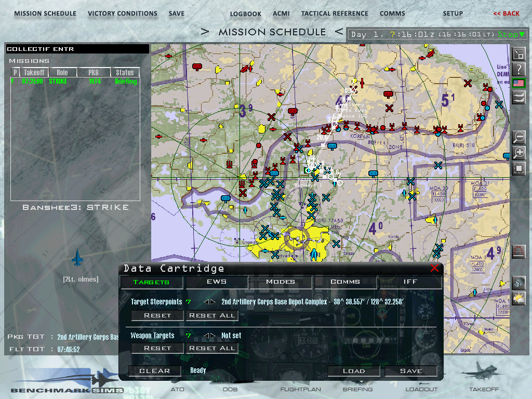This screenshot has height=399, width=532.
Task: Click the jet silhouette above Takeoff
Action: click(484, 371)
